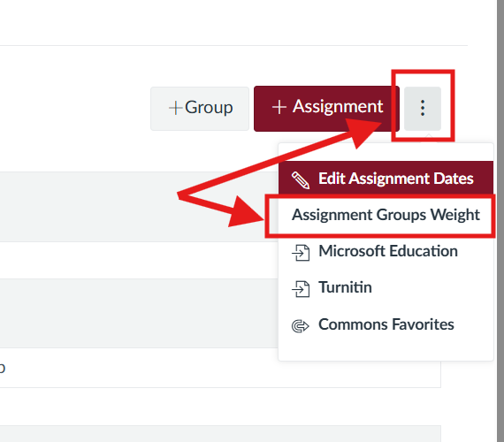Launch Turnitin from the options menu
Viewport: 504px width, 442px height.
(x=386, y=287)
